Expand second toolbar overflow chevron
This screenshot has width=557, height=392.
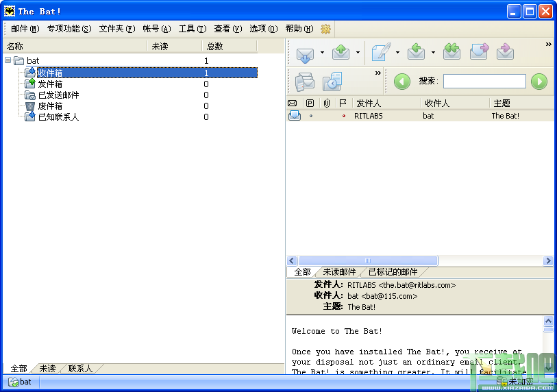(378, 73)
